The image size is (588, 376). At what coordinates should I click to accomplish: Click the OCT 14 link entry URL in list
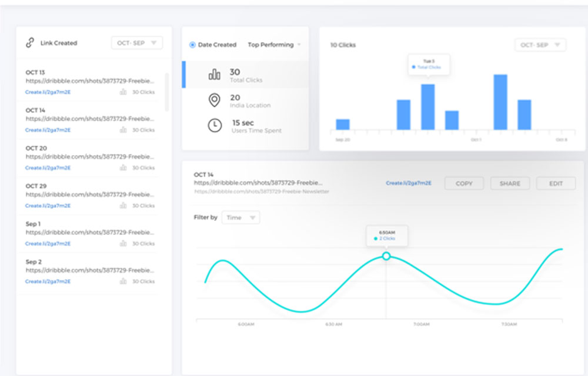pos(90,119)
